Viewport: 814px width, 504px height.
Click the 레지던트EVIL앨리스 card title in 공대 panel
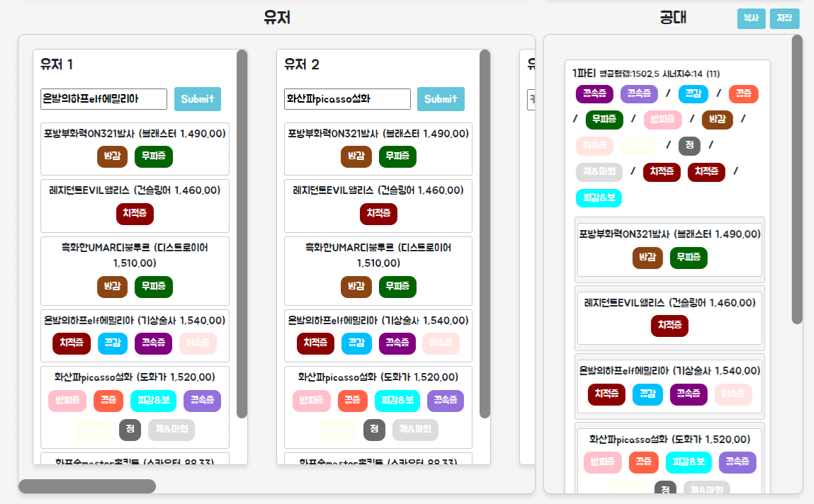pyautogui.click(x=669, y=303)
